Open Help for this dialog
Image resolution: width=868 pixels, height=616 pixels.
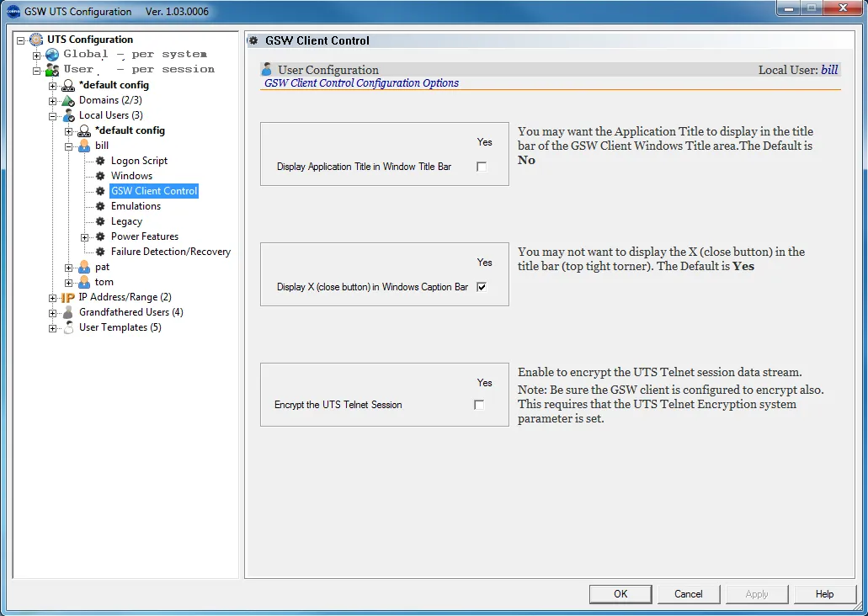(x=824, y=594)
